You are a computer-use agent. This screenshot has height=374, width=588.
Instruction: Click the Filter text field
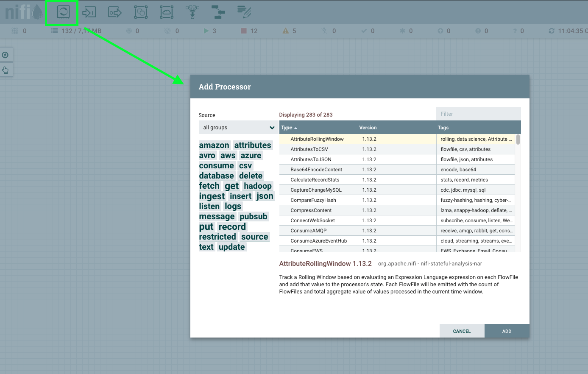[x=478, y=114]
